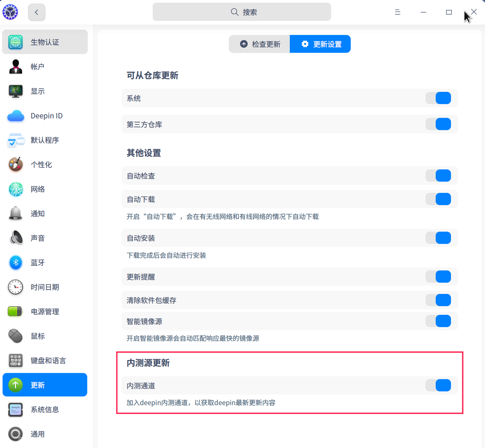Toggle the 更新提醒 switch

coord(438,277)
